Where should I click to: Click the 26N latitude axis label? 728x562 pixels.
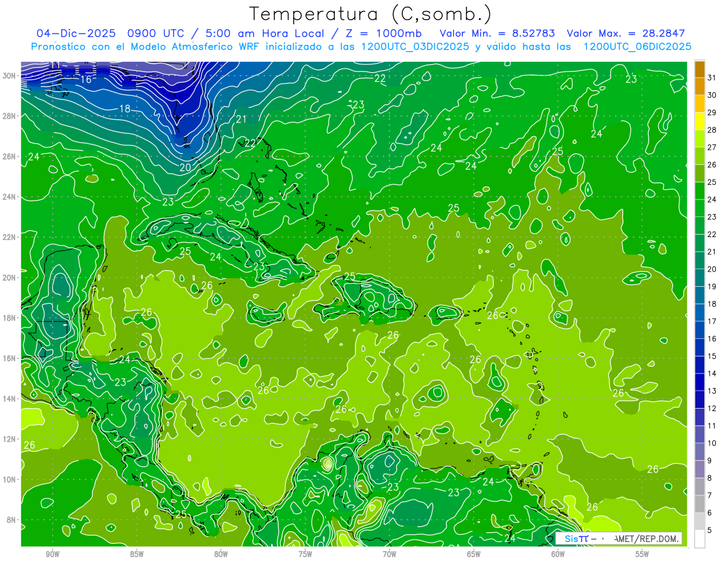[9, 156]
